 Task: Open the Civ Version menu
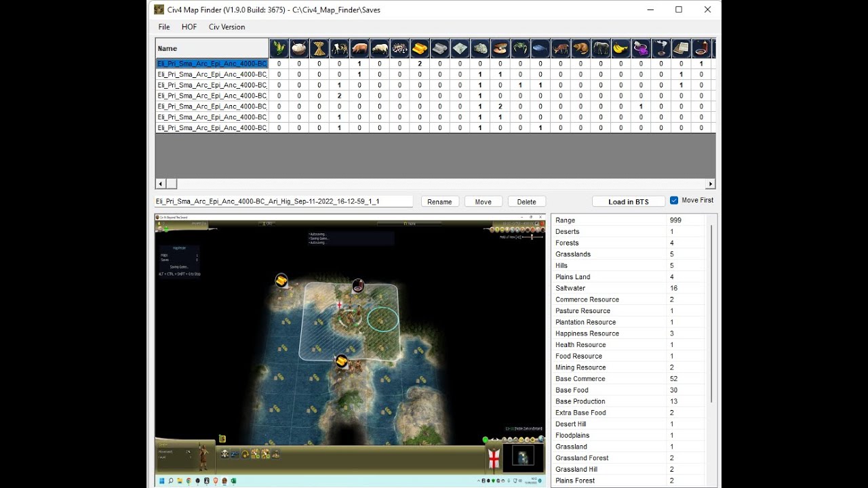point(227,27)
